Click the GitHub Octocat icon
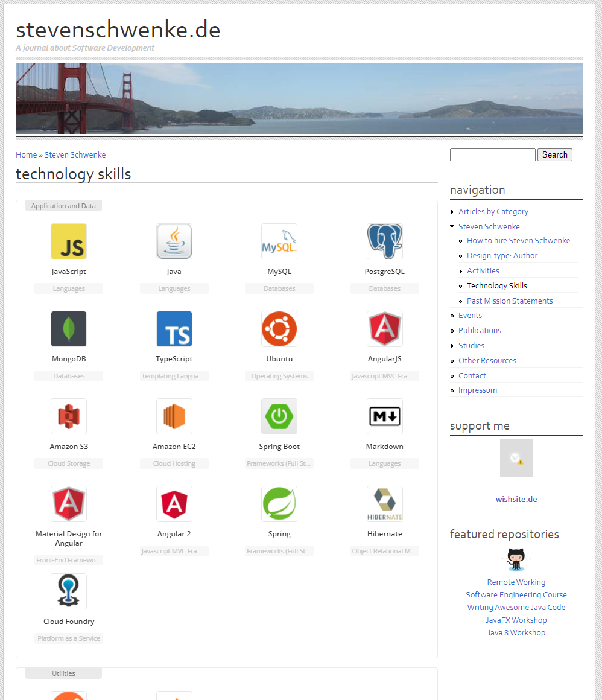The image size is (602, 700). [x=516, y=560]
